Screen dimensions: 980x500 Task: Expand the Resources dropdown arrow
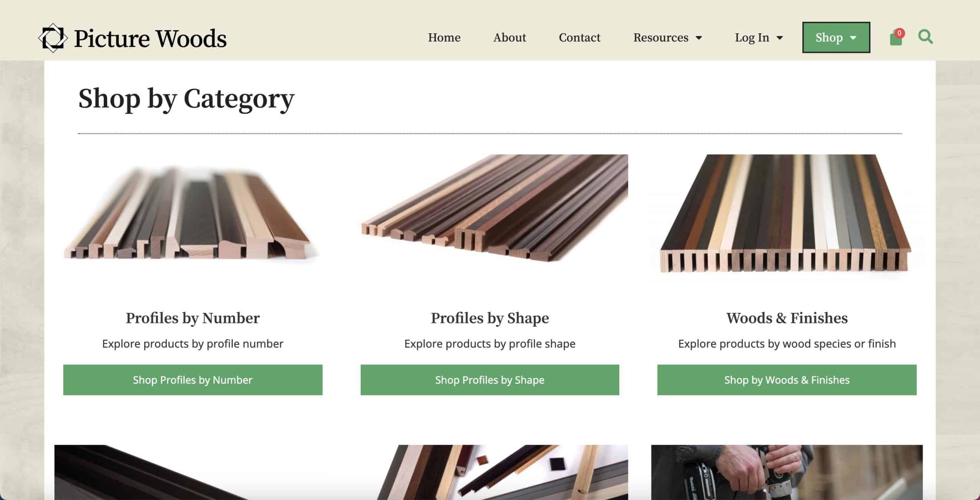click(699, 38)
